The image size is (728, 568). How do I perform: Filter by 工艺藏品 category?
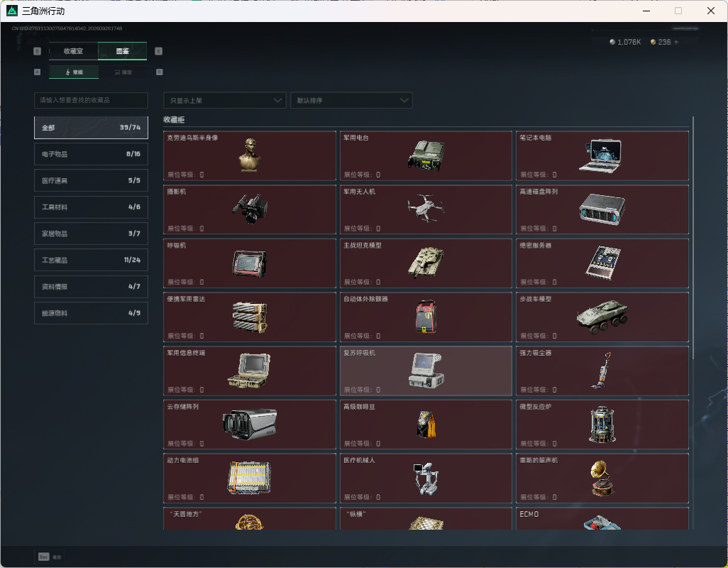click(x=91, y=260)
